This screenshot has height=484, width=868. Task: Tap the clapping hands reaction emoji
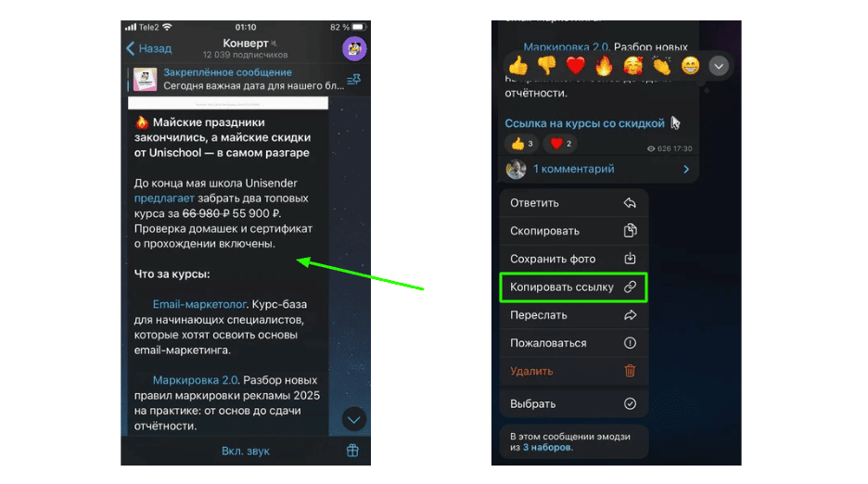coord(661,66)
